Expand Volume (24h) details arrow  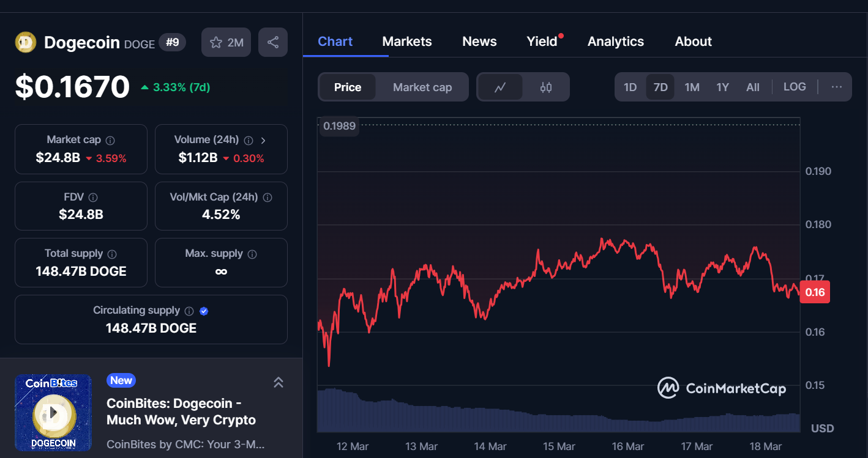263,141
